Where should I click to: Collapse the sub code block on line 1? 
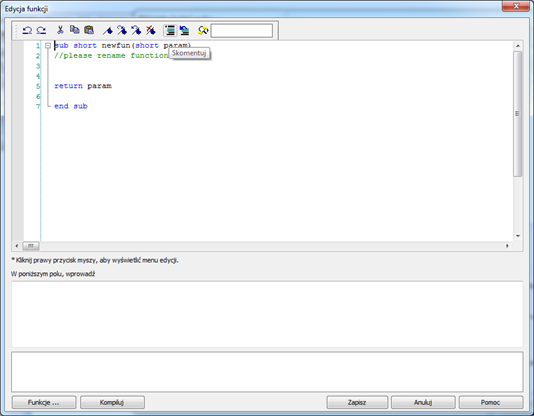(x=48, y=45)
